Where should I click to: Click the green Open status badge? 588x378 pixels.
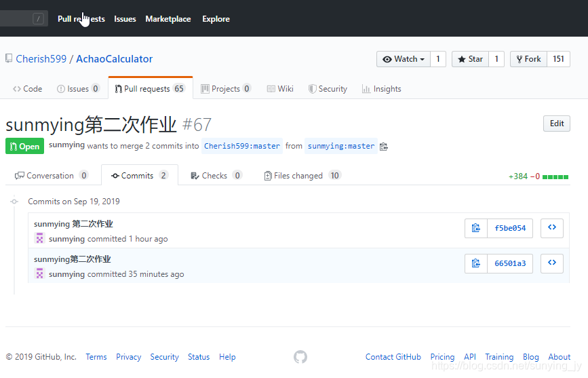click(x=24, y=146)
